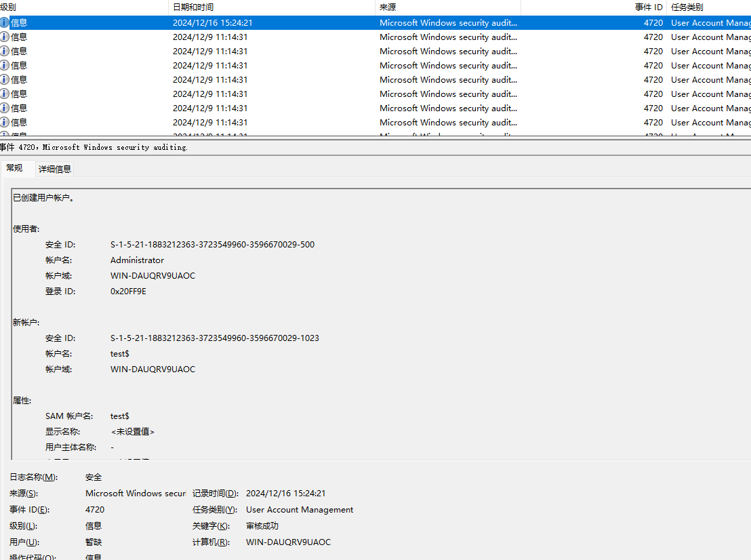751x560 pixels.
Task: Click the text 已创建用户帐户。
Action: point(43,198)
